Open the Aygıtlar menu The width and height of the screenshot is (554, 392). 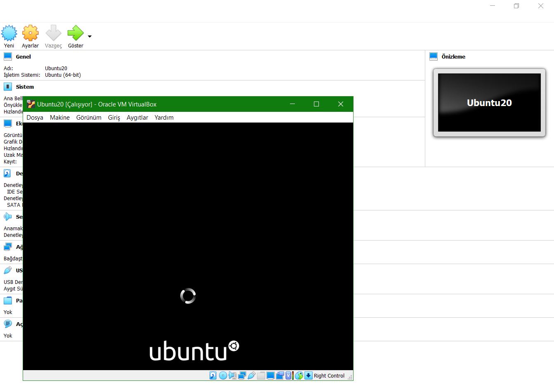[x=137, y=118]
